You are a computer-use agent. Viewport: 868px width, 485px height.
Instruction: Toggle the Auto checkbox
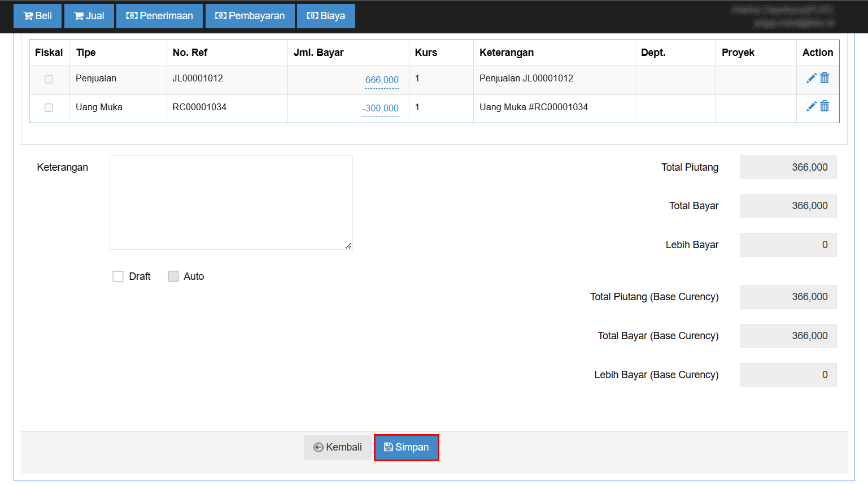[x=173, y=276]
